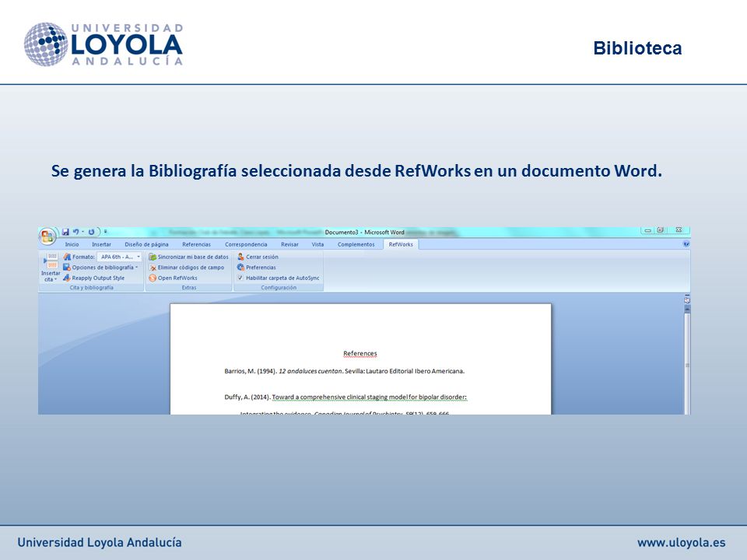Click the Word restore window button
The image size is (747, 560).
point(661,230)
